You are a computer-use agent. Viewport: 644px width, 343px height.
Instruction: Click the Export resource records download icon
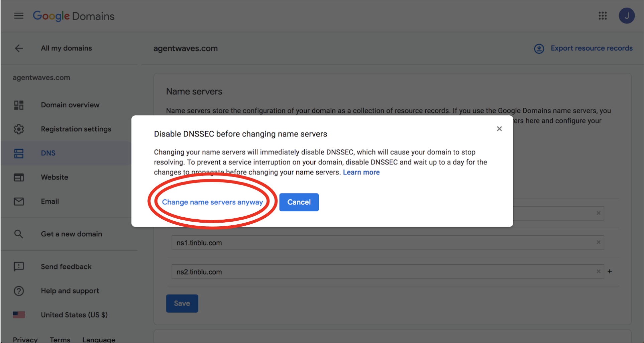tap(539, 48)
